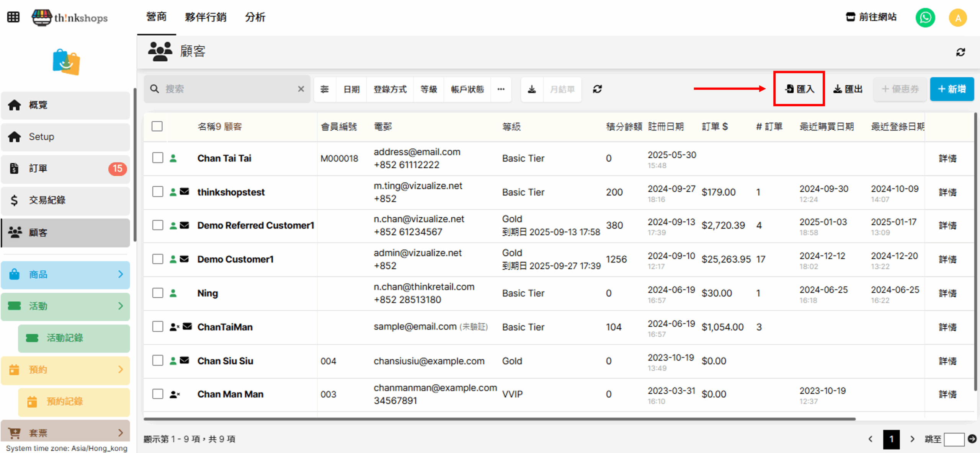The image size is (980, 453).
Task: Open the app grid menu icon
Action: 13,17
